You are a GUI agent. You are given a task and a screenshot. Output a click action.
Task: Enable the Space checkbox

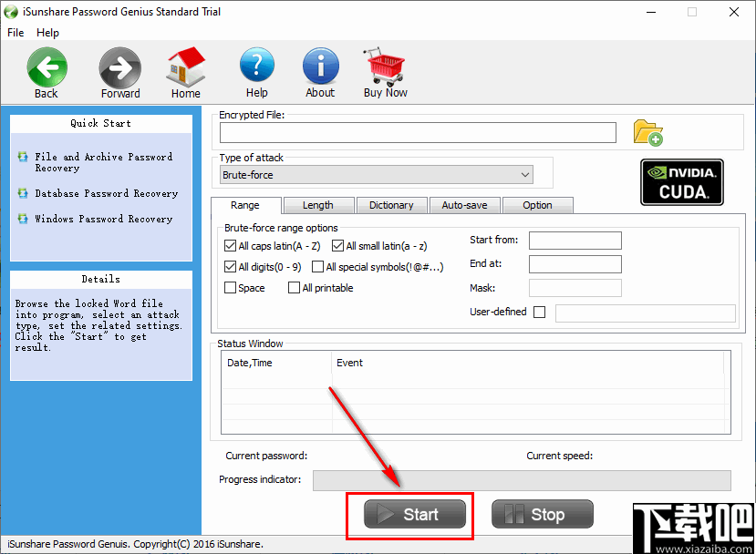tap(230, 288)
